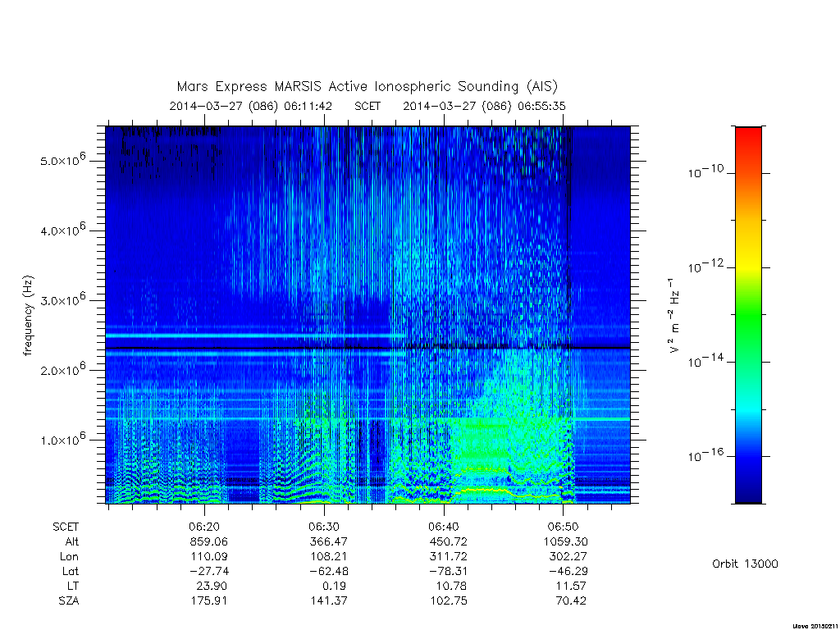Click the 5.0×10^6 frequency tick label
840x630 pixels.
coord(62,160)
